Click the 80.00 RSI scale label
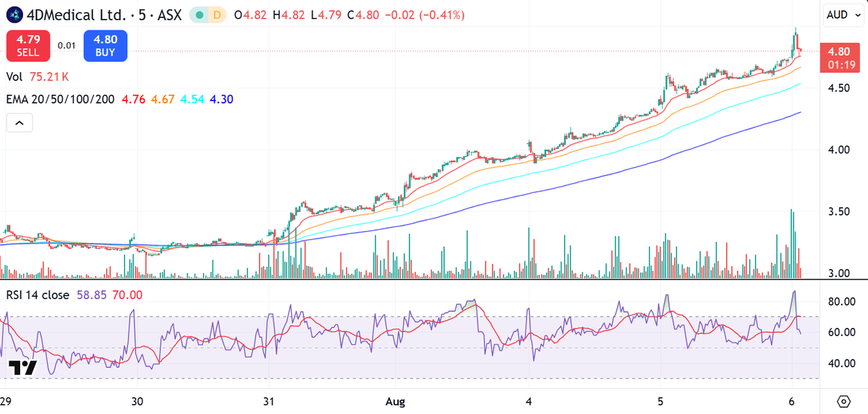The height and width of the screenshot is (414, 868). tap(841, 302)
